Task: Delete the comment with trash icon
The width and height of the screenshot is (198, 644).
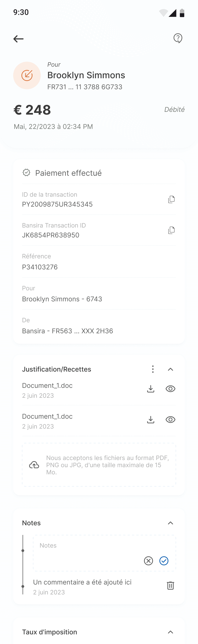Action: [170, 585]
